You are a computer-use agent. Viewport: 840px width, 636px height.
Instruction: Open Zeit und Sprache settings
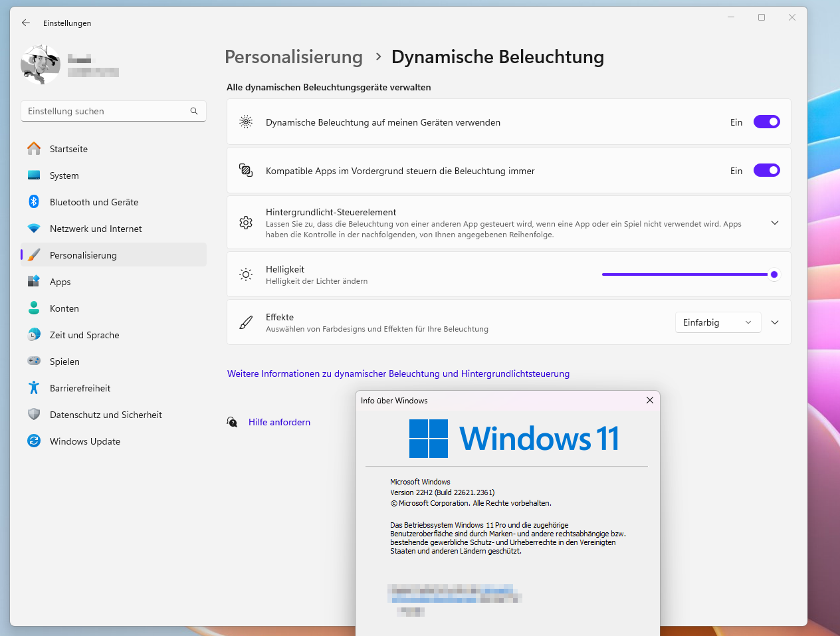click(x=114, y=335)
